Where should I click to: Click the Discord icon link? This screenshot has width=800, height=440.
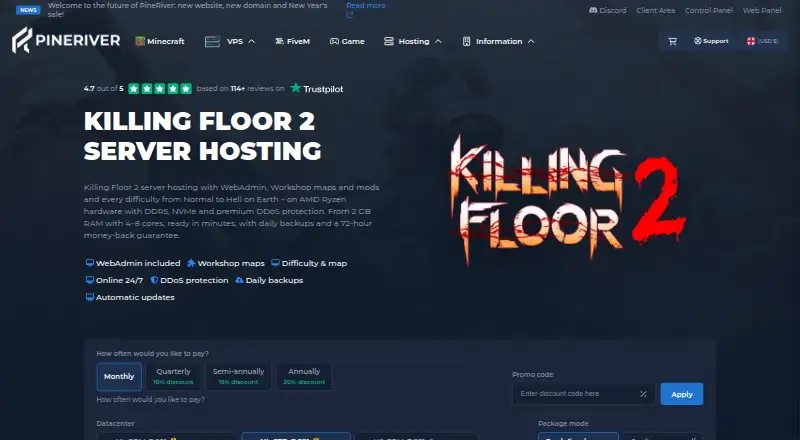coord(593,10)
